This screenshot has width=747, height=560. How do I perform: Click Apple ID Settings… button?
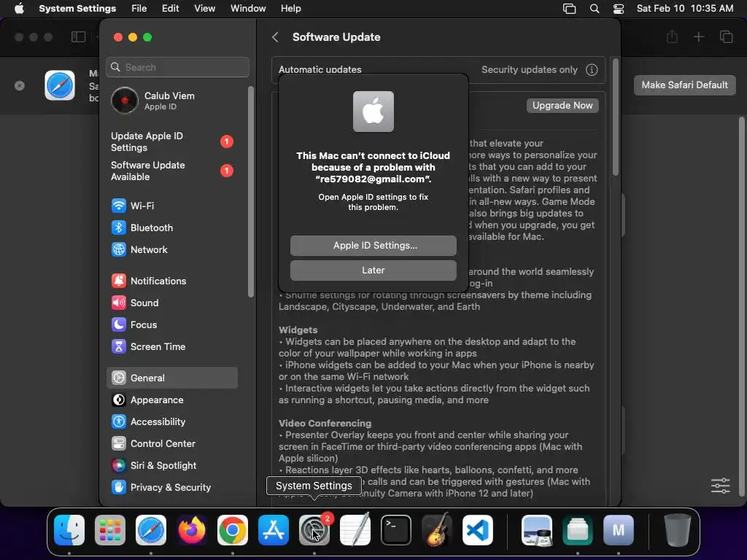(x=373, y=245)
